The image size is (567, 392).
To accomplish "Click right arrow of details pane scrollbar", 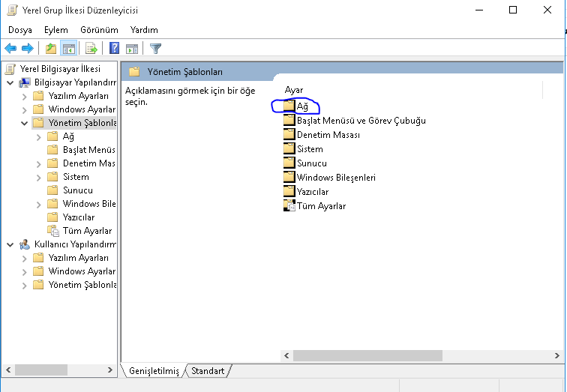I will 556,356.
